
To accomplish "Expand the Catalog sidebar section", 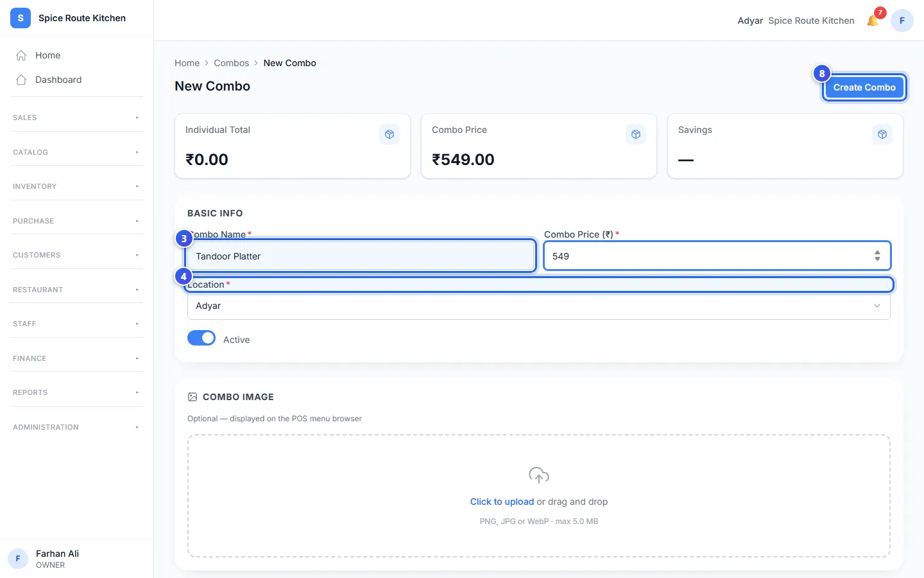I will 77,152.
